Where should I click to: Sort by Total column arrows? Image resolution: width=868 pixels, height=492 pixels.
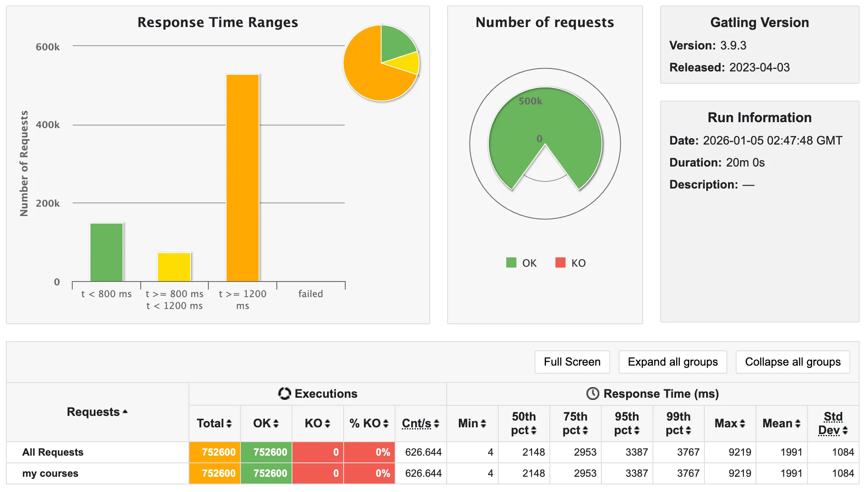[x=229, y=424]
